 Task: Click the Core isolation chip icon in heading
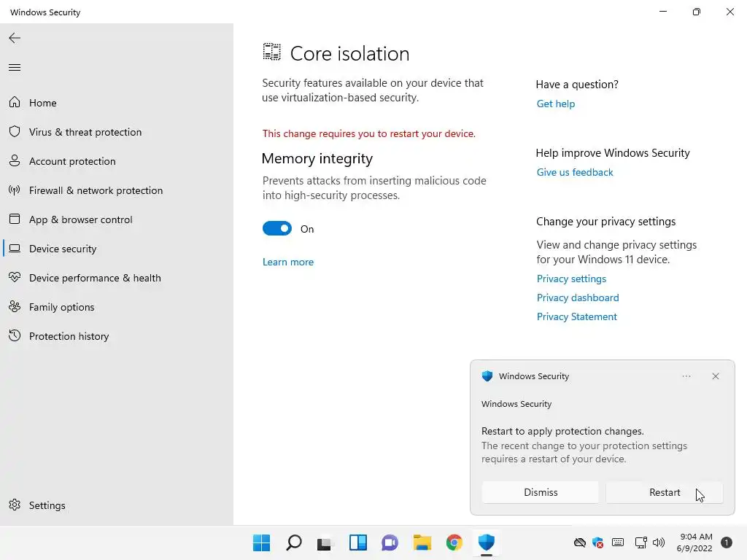272,52
